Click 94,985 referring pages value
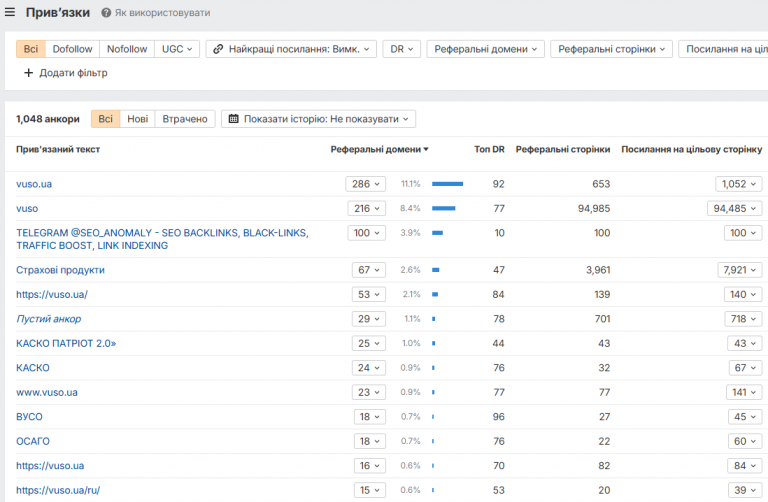The image size is (768, 502). pos(594,209)
